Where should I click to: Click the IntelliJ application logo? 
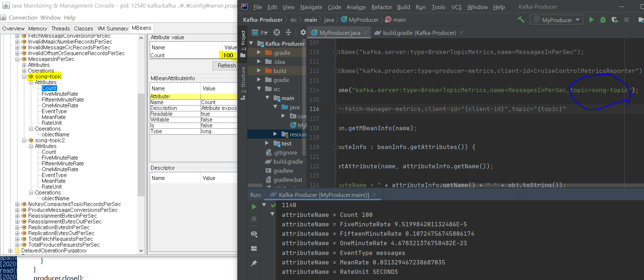(x=244, y=7)
